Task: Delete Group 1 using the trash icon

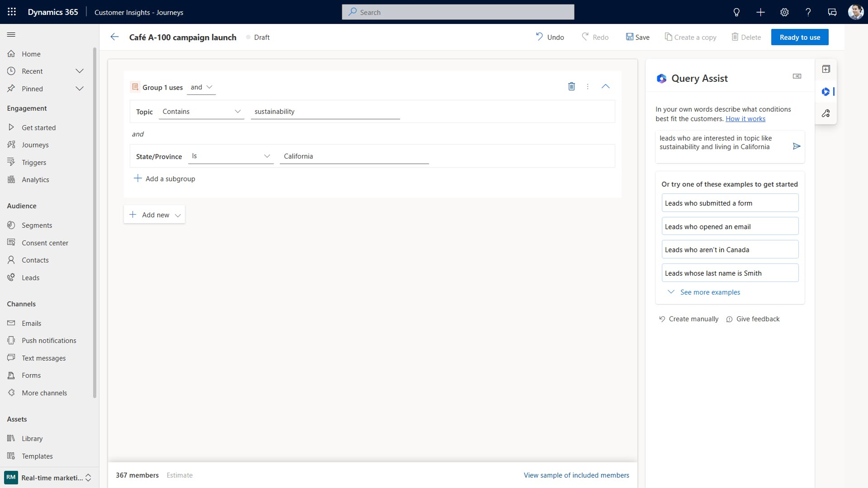Action: [x=571, y=86]
